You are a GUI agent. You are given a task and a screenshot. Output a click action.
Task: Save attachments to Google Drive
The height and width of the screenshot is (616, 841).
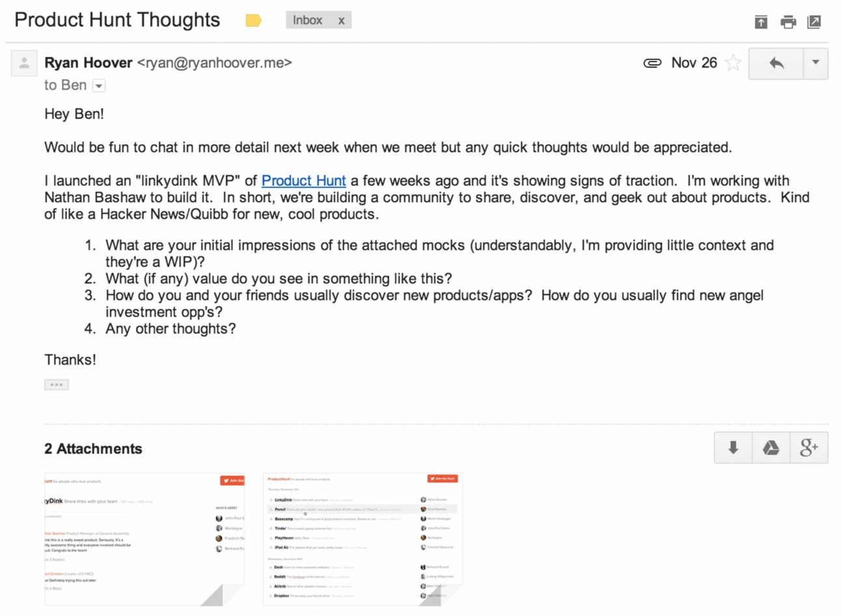(x=771, y=448)
